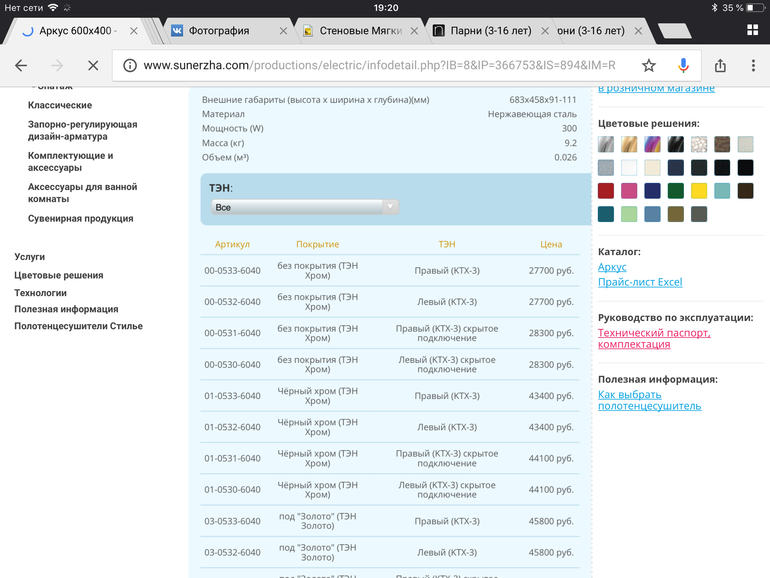Choose the pink color swatch
Screen dimensions: 770x578
629,190
